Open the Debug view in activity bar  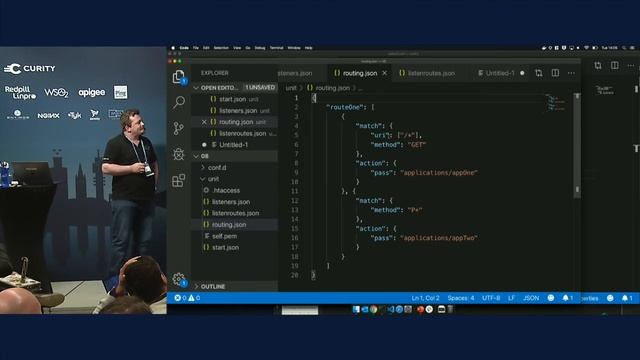click(x=178, y=154)
